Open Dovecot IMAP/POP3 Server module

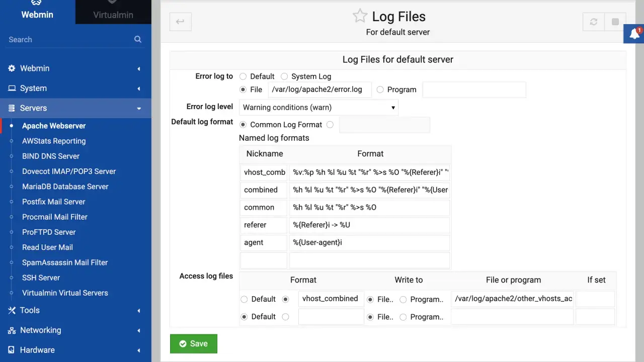point(69,171)
